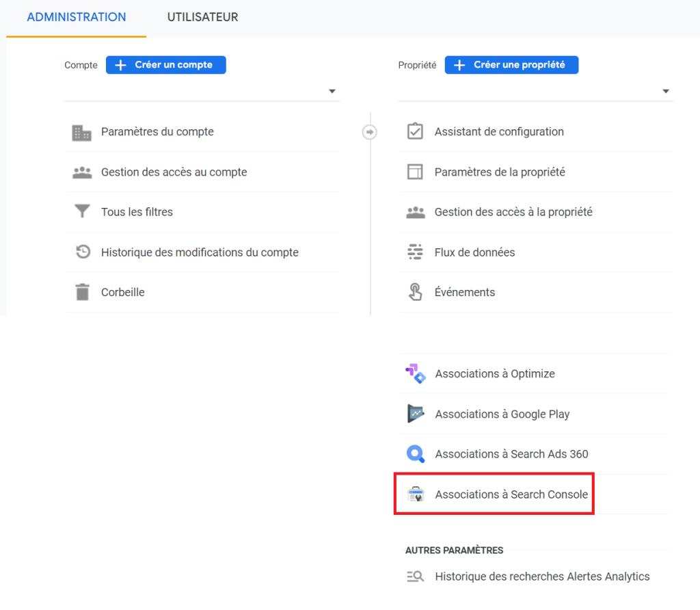Click the trash bin icon for Corbeille

pos(82,292)
